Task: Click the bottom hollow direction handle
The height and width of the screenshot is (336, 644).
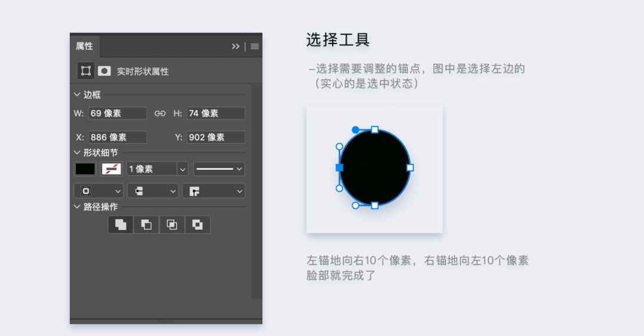Action: [355, 205]
